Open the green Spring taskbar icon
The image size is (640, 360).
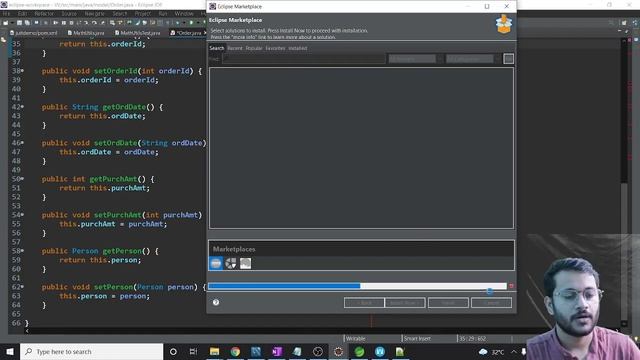(x=359, y=351)
